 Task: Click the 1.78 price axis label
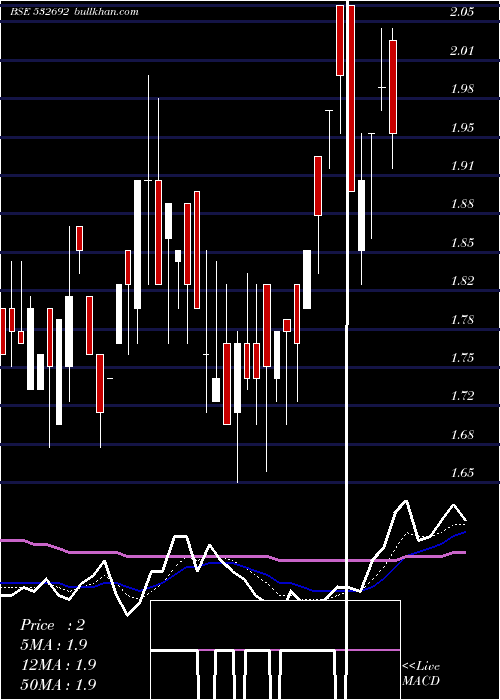(462, 320)
